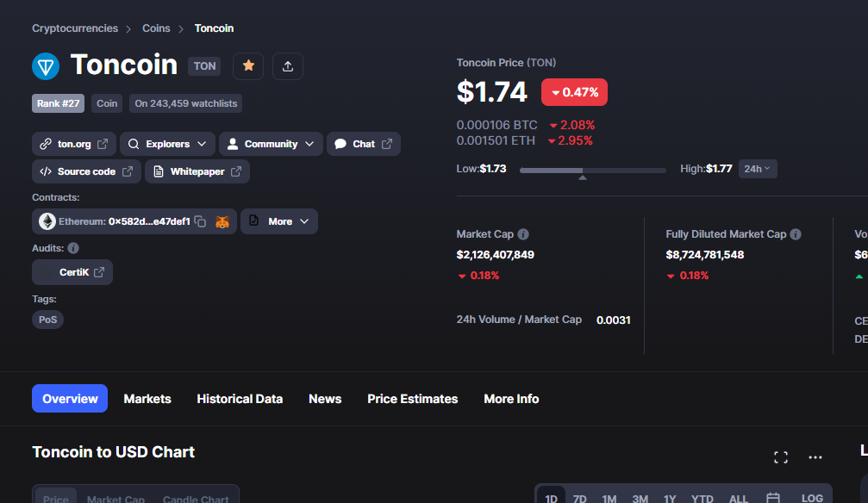
Task: Open the Chat external link
Action: [364, 144]
